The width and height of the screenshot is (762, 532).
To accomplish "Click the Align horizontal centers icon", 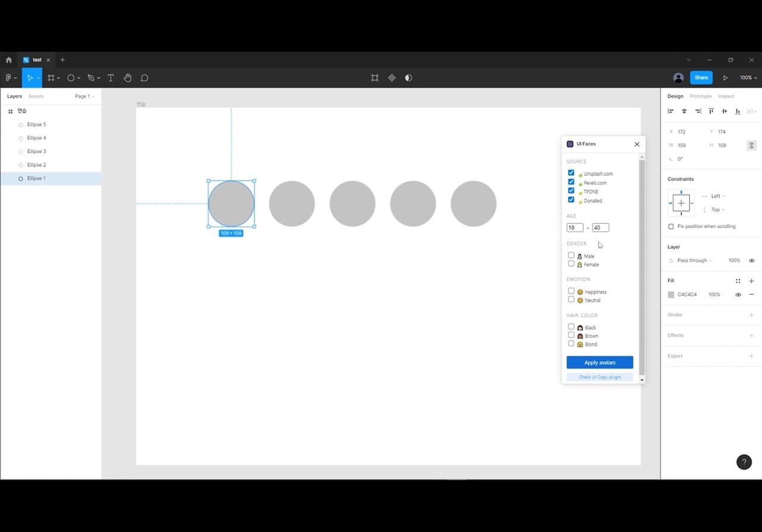I will (x=684, y=111).
